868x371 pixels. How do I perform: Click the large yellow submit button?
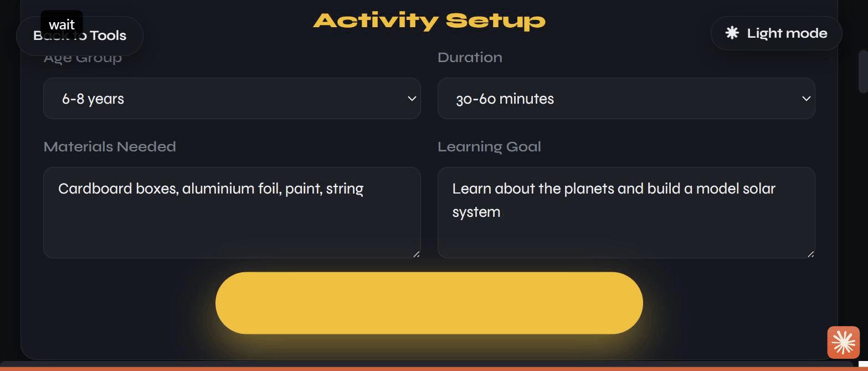click(429, 303)
